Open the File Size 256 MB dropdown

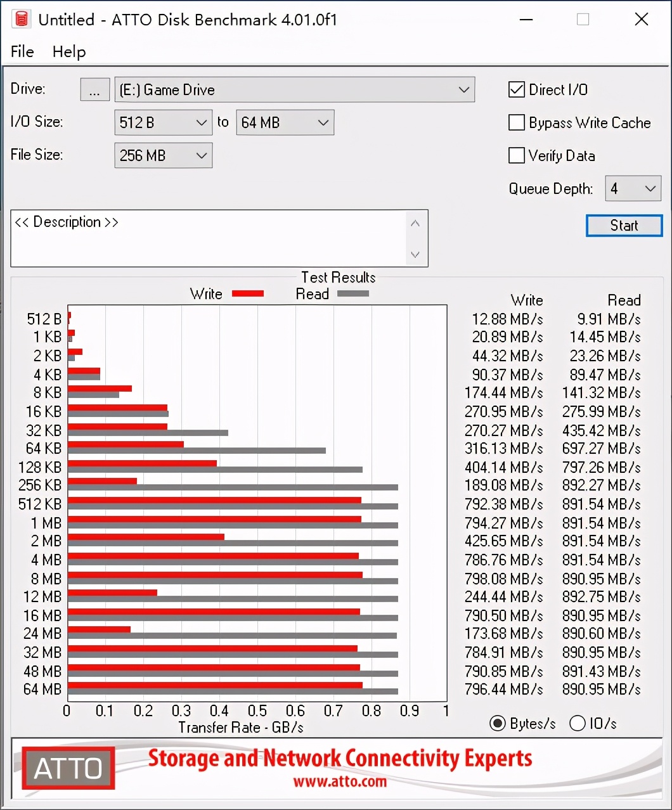pyautogui.click(x=163, y=155)
